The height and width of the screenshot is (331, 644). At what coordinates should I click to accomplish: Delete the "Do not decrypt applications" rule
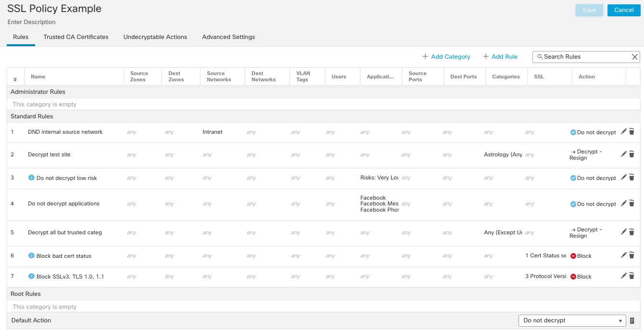[632, 203]
